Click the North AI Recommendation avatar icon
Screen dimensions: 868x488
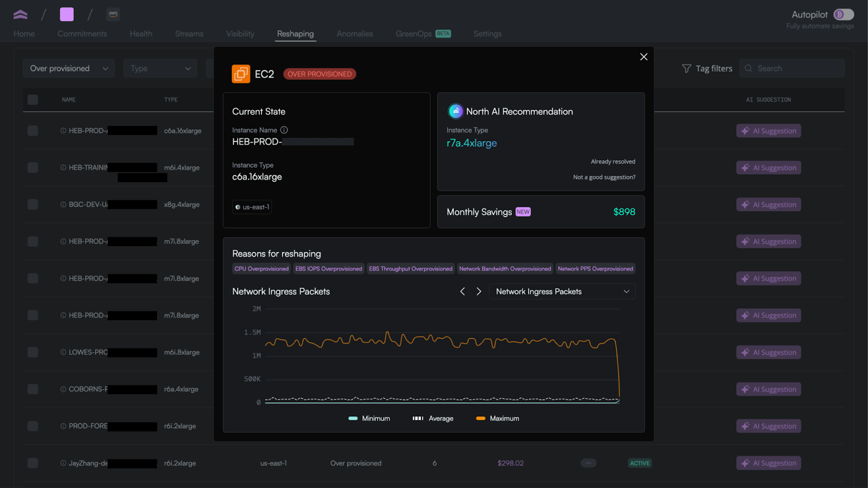point(456,111)
